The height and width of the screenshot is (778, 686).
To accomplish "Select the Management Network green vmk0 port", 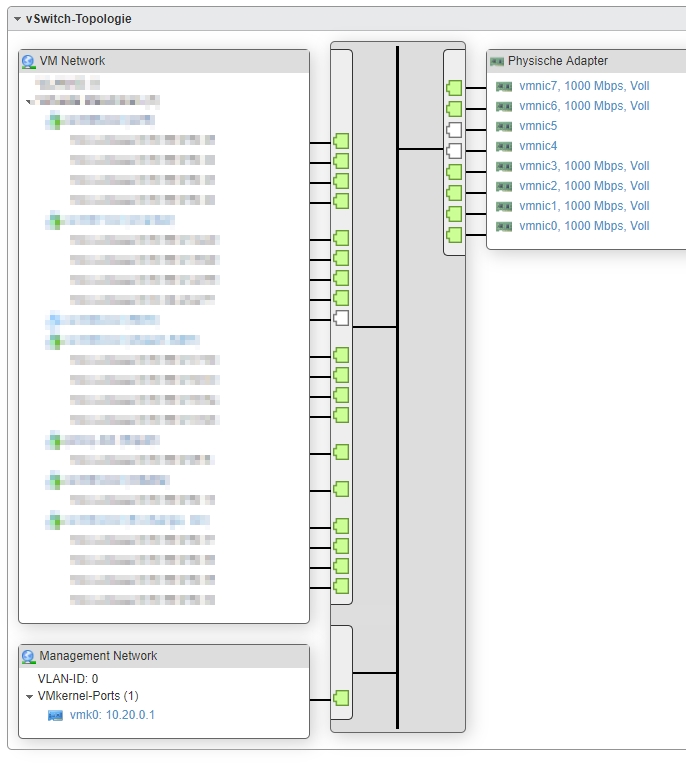I will point(341,698).
